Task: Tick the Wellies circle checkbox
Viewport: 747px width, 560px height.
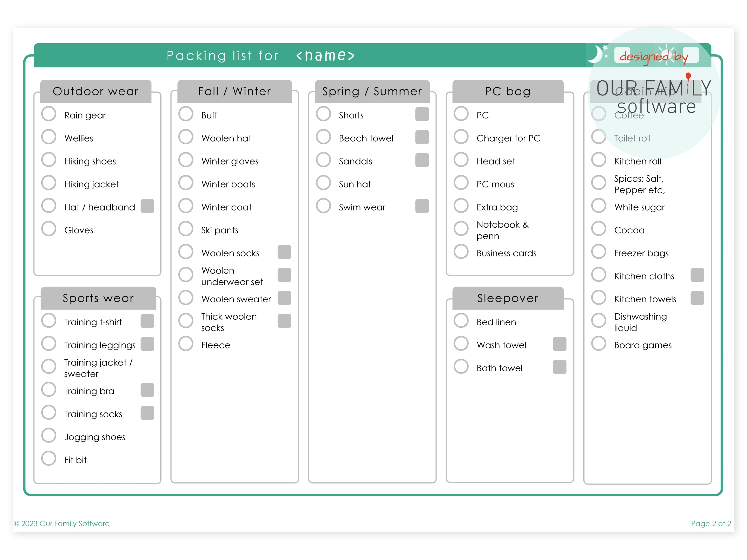Action: 49,137
